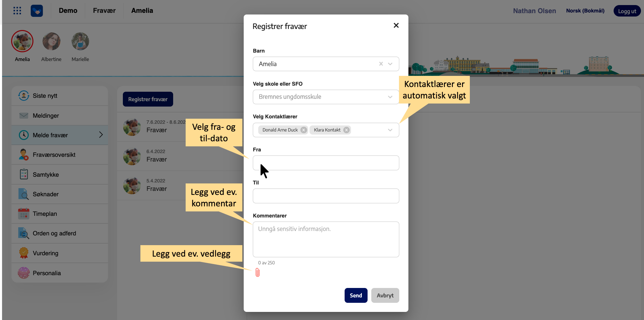The height and width of the screenshot is (320, 644).
Task: Click the Avbryt button
Action: 385,295
